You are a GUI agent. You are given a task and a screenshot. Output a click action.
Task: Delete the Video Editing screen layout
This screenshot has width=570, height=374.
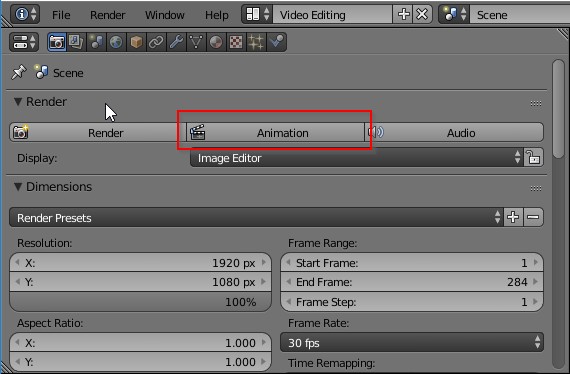[422, 15]
